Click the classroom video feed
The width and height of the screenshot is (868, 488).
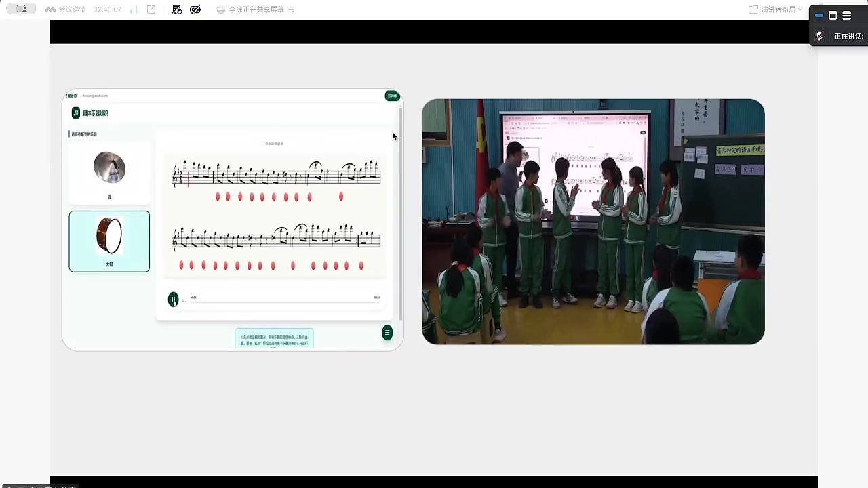point(593,222)
